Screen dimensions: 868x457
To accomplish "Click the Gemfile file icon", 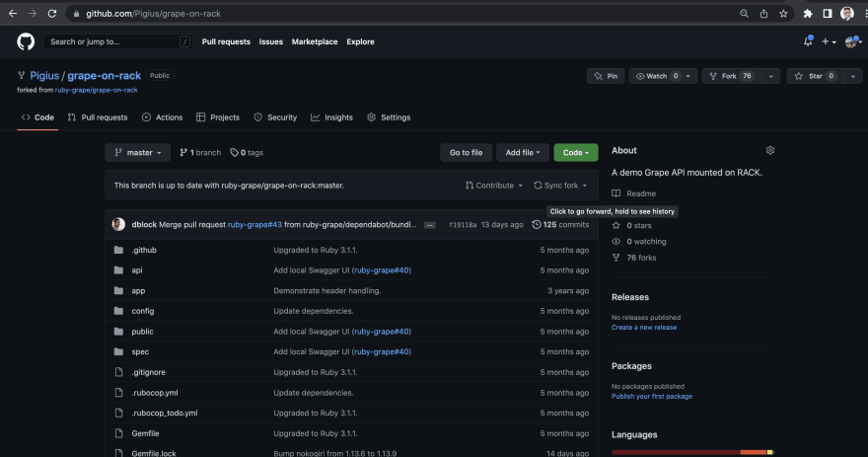I will [118, 433].
